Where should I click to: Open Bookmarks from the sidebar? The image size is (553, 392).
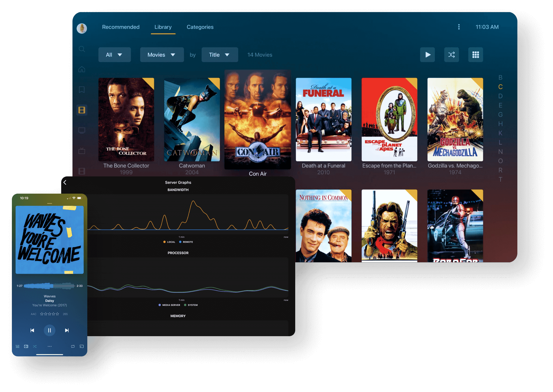pos(82,90)
